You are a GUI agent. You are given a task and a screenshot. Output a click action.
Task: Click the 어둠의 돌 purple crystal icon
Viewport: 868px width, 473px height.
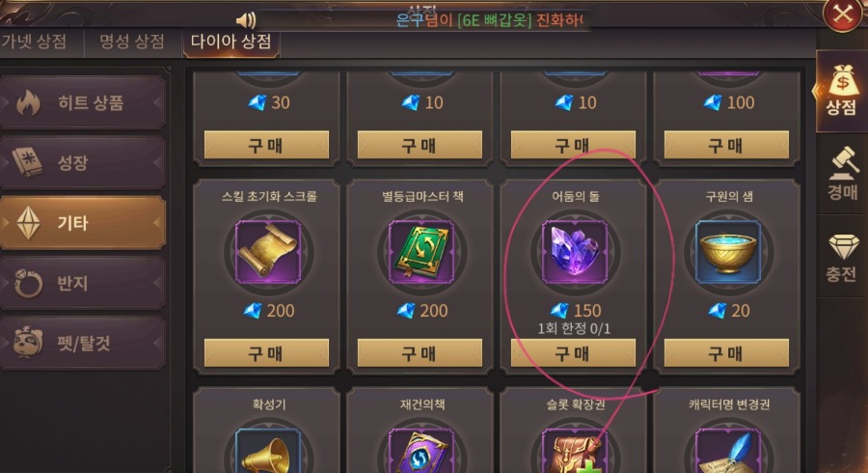pyautogui.click(x=575, y=252)
